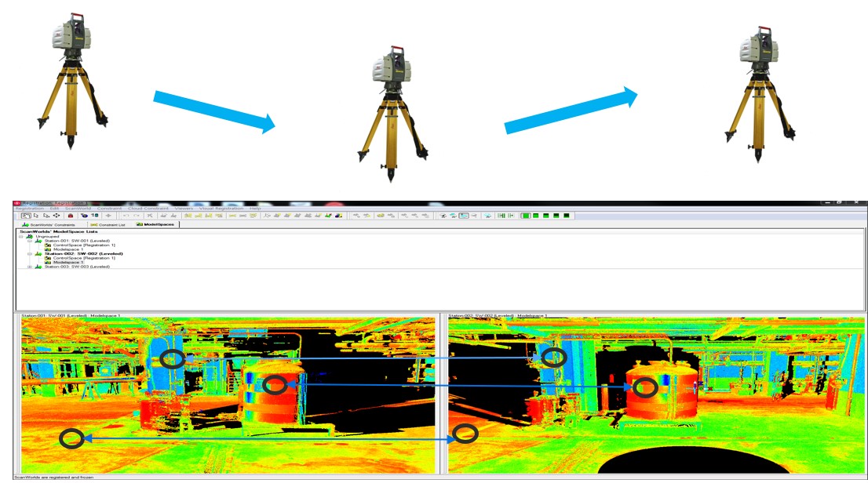Expand the Station-003 tree node
The height and width of the screenshot is (483, 868).
(30, 267)
